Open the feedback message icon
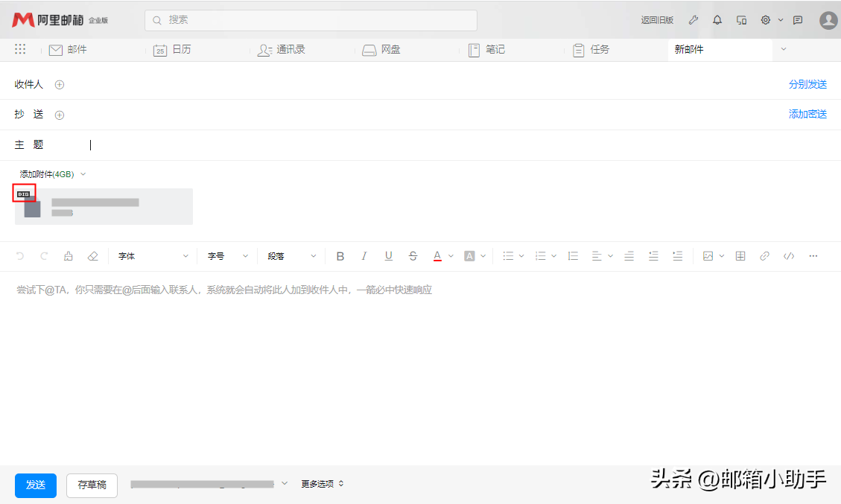This screenshot has width=841, height=504. 798,20
